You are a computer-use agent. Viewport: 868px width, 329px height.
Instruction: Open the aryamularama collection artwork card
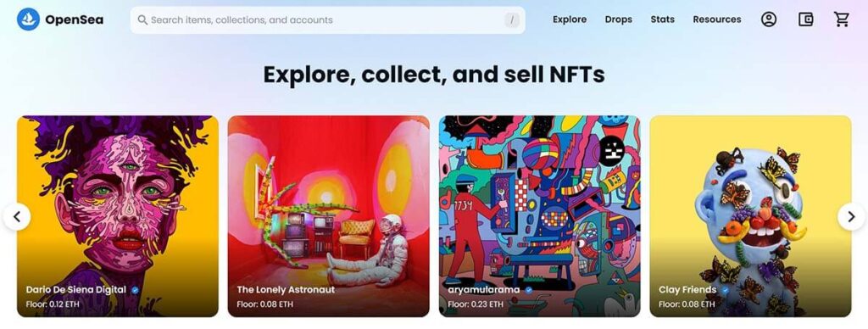coord(540,216)
